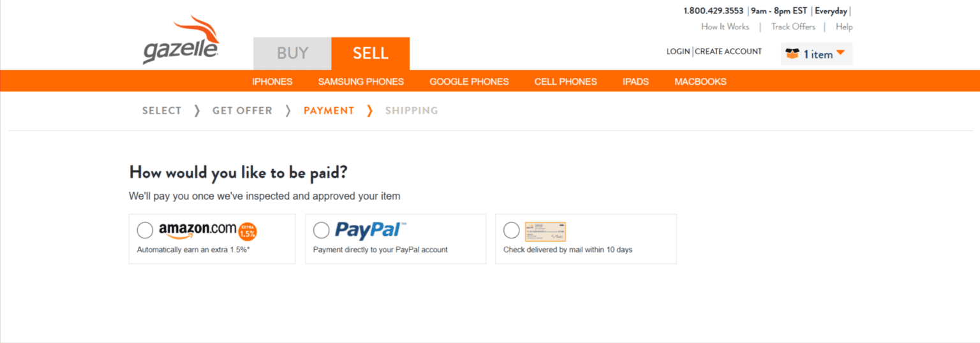980x343 pixels.
Task: Open the SELL tab
Action: click(x=371, y=54)
